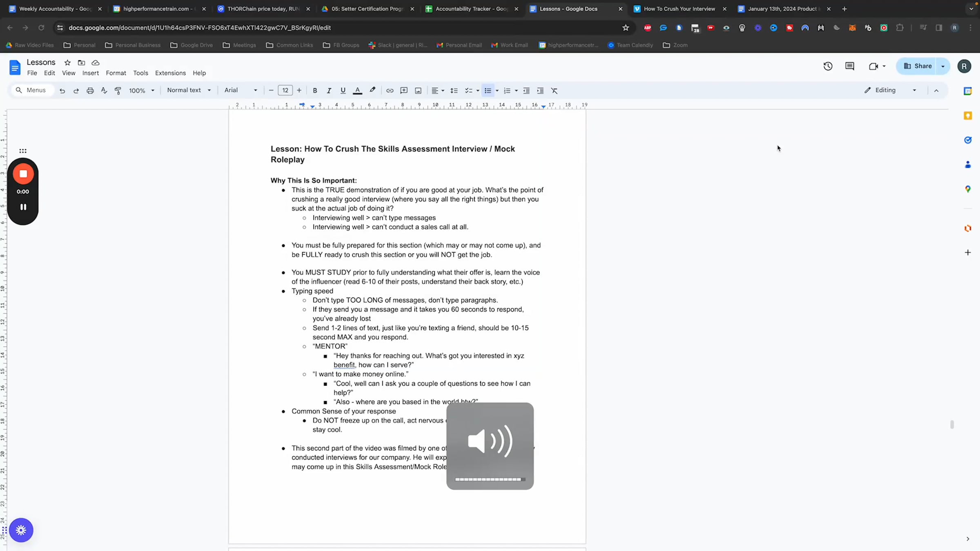Open comments history icon
The width and height of the screenshot is (980, 551).
tap(849, 66)
